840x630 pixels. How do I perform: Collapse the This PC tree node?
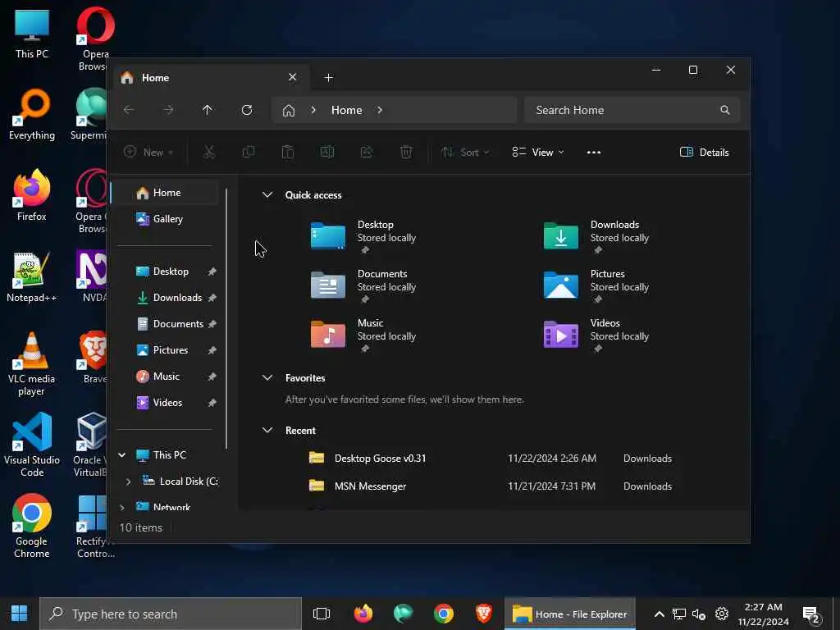pyautogui.click(x=122, y=454)
